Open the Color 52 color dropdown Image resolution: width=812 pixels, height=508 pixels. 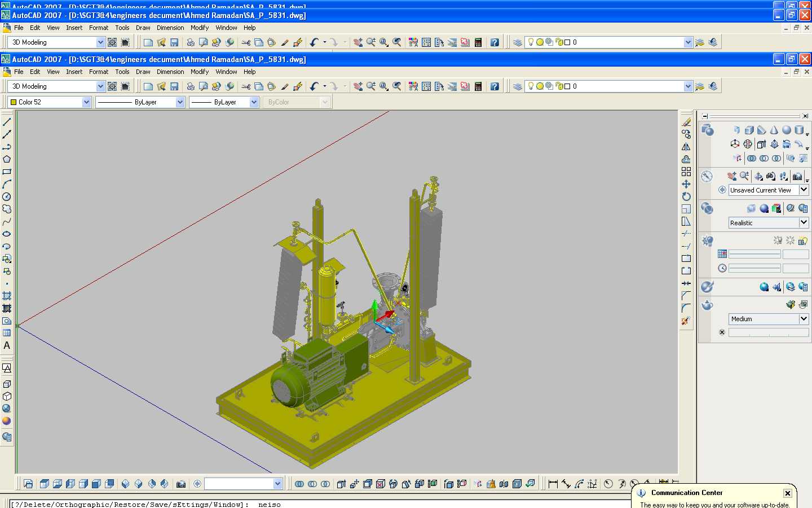(86, 102)
